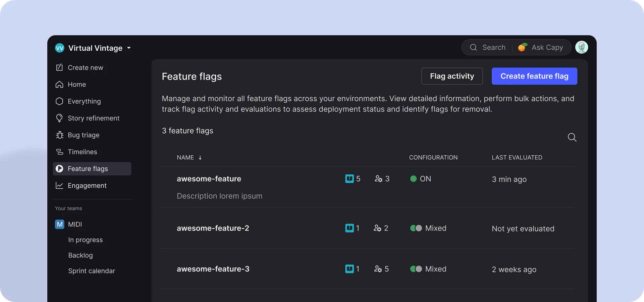This screenshot has height=302, width=644.
Task: Open the Flag activity button
Action: point(452,76)
